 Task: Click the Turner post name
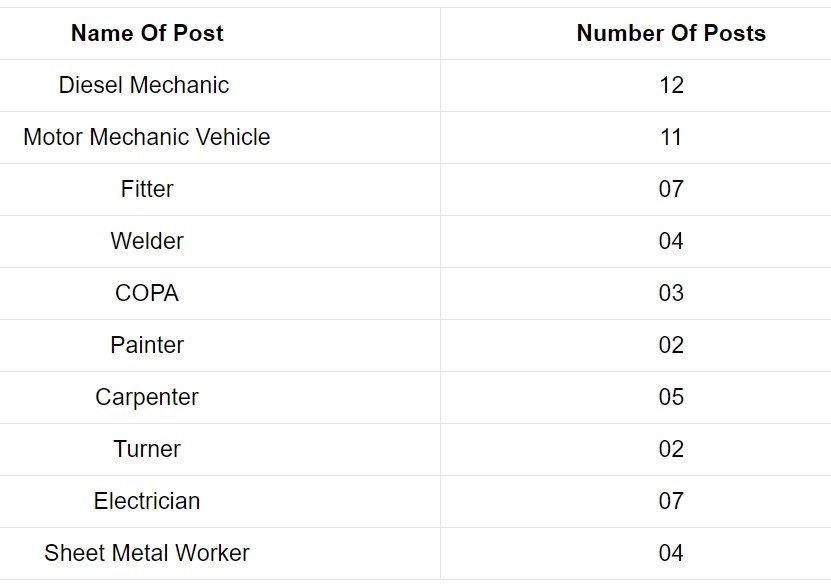click(147, 449)
